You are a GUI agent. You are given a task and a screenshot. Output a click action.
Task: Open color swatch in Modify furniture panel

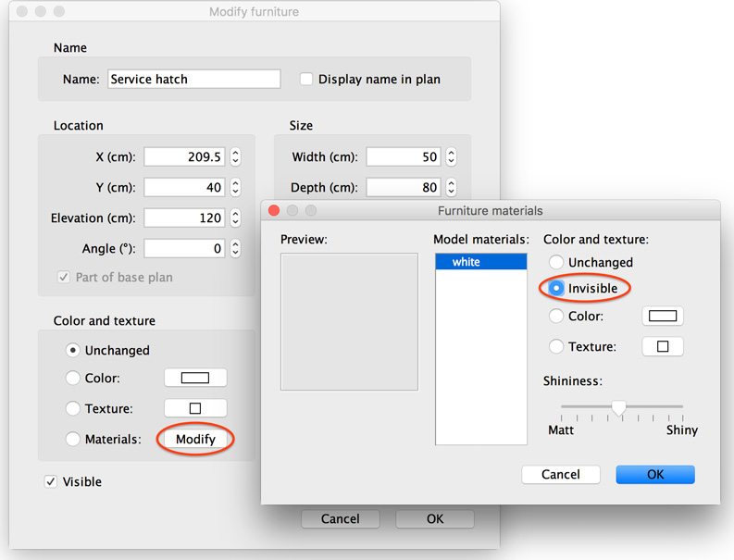point(195,378)
